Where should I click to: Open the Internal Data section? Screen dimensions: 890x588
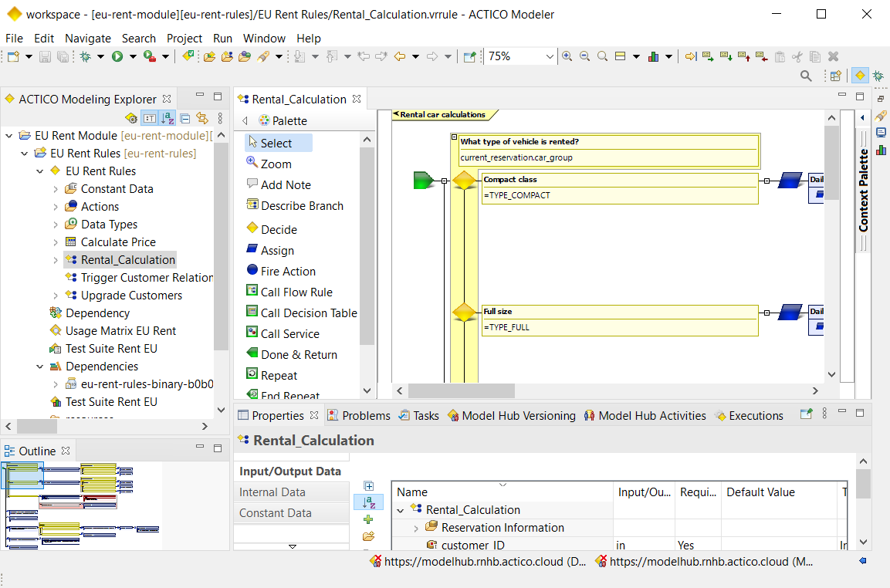pyautogui.click(x=272, y=492)
